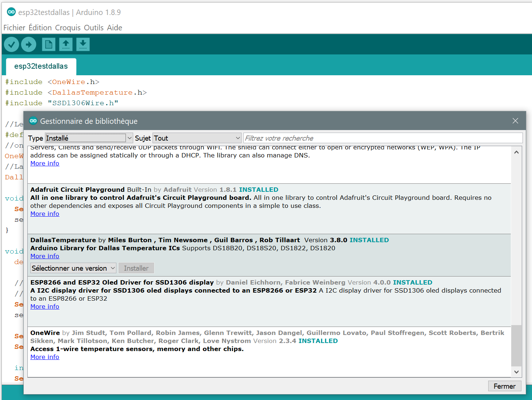532x400 pixels.
Task: Click the #include "SSD1306Wire.h" code line
Action: pyautogui.click(x=62, y=103)
